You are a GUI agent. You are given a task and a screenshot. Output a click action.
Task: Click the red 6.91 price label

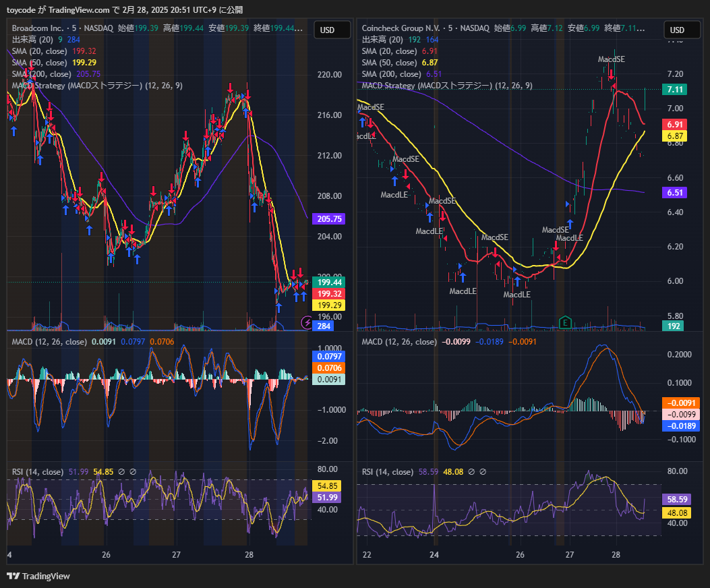click(675, 124)
